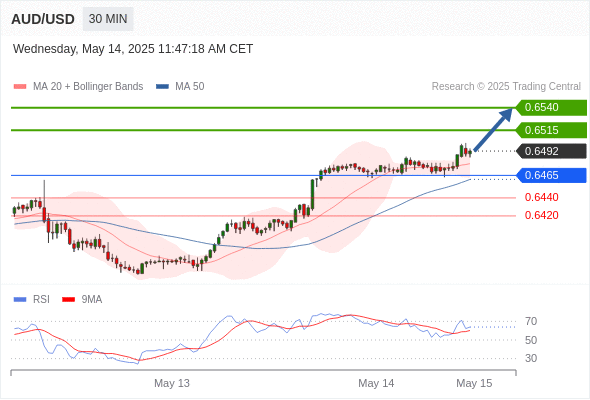Click the May 13 date axis label

pyautogui.click(x=172, y=383)
